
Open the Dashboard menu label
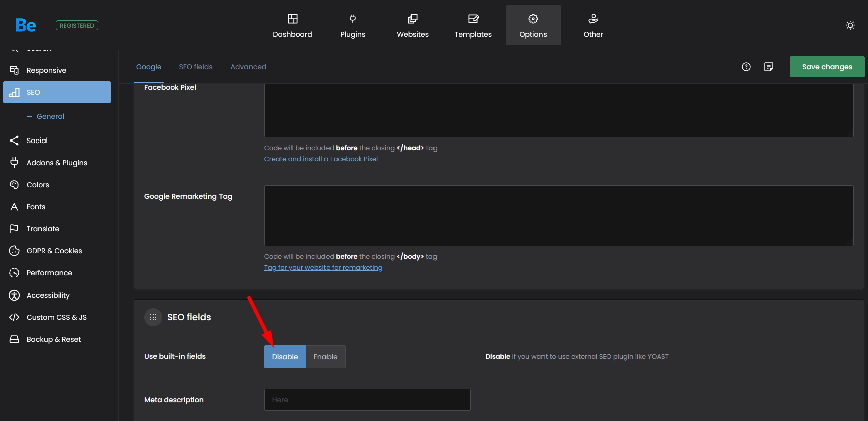(292, 34)
